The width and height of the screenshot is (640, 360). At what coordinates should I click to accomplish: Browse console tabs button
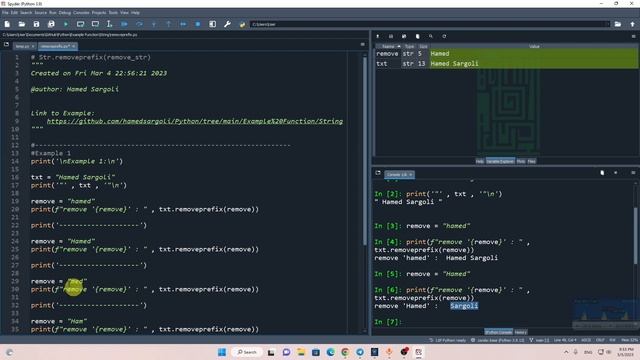click(x=378, y=173)
